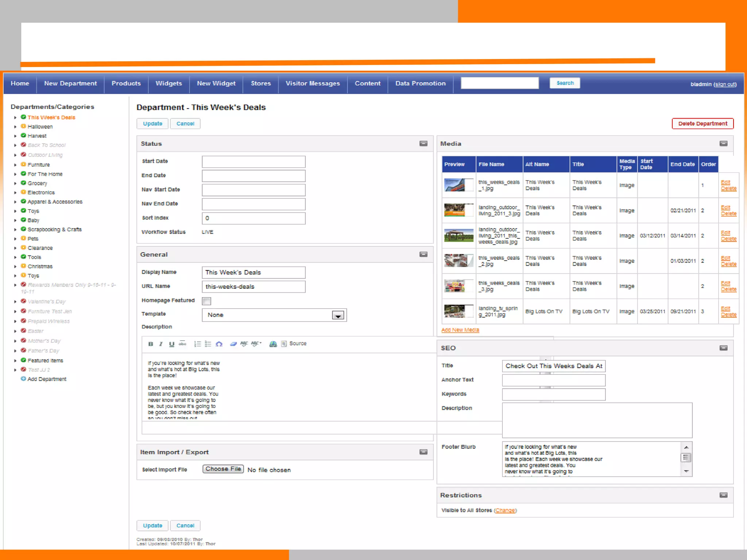This screenshot has width=747, height=560.
Task: Check the Homepage Featured checkbox
Action: click(x=207, y=301)
